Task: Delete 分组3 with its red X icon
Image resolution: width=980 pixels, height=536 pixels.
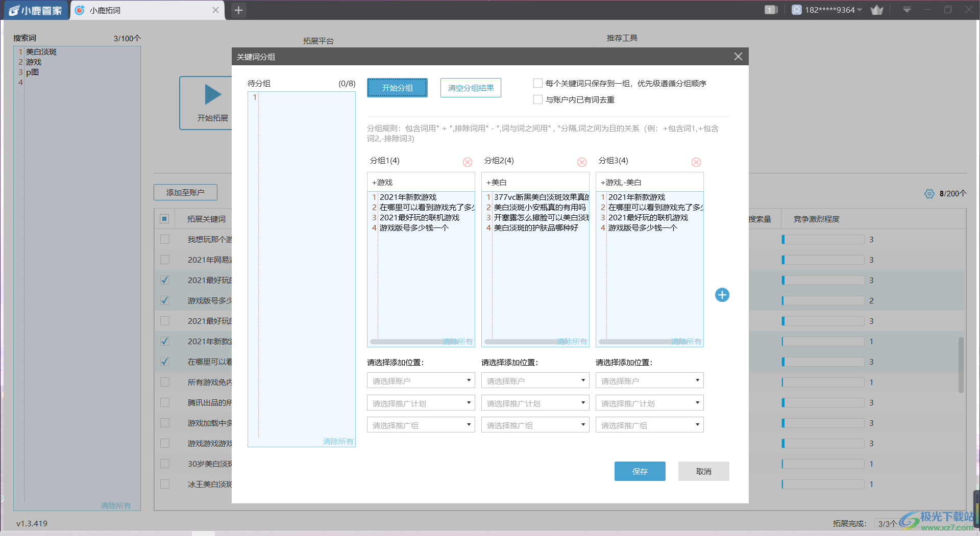Action: [696, 162]
